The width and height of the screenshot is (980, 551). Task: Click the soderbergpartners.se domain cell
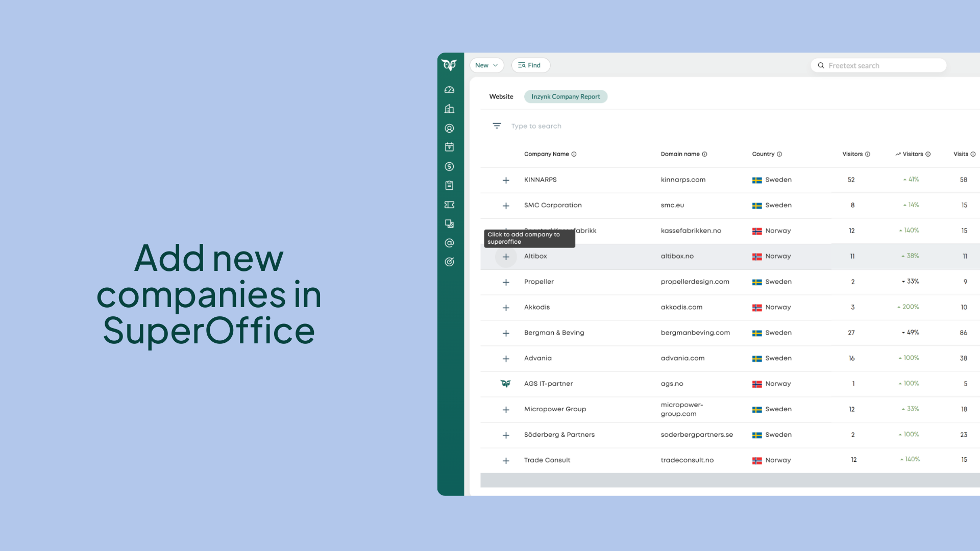pyautogui.click(x=697, y=435)
